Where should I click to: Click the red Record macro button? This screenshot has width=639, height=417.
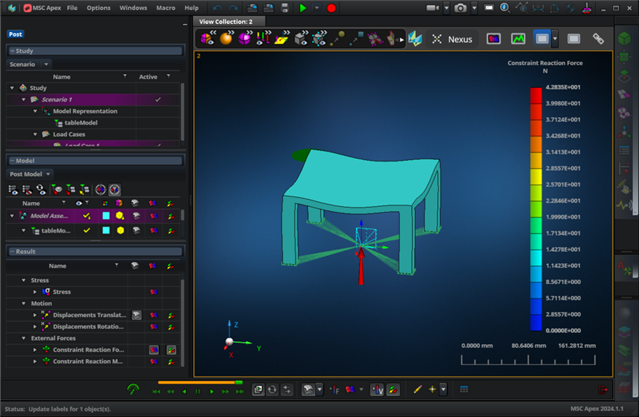331,8
